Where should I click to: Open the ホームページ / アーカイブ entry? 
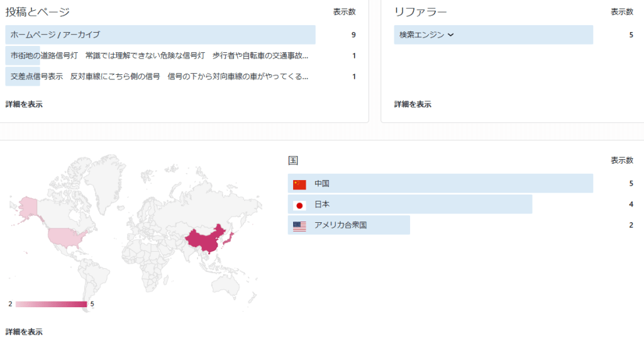point(55,35)
